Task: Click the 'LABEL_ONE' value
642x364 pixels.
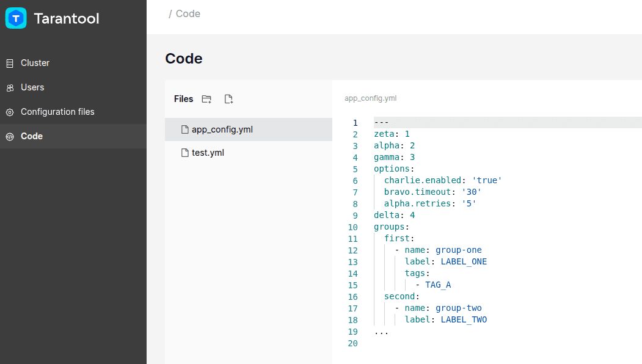Action: [x=464, y=261]
